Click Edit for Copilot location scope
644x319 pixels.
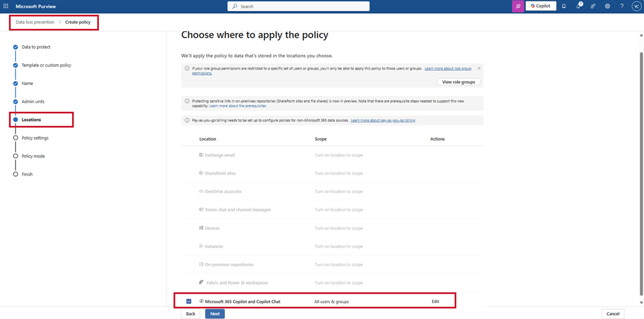[x=436, y=301]
